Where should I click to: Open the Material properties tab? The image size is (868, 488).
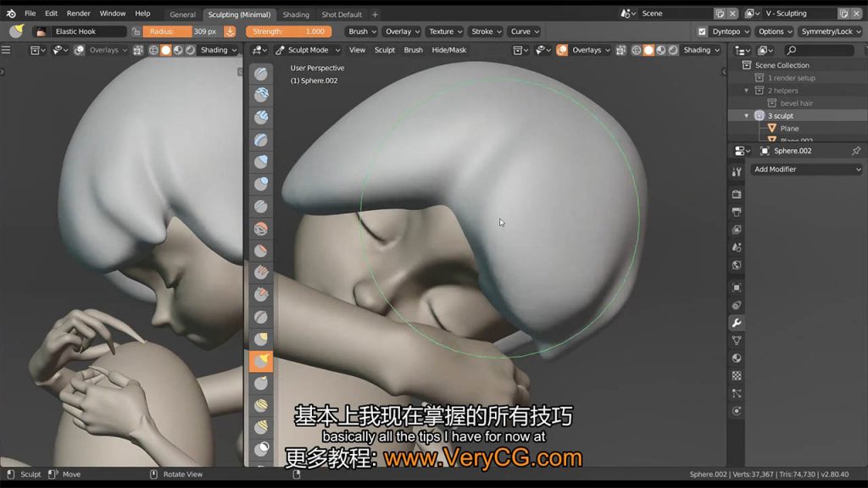click(x=737, y=358)
